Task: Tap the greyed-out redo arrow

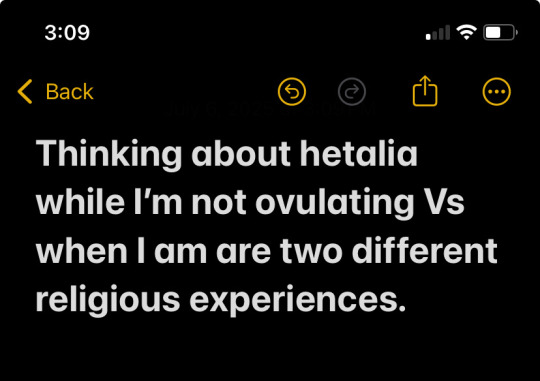Action: [x=352, y=92]
